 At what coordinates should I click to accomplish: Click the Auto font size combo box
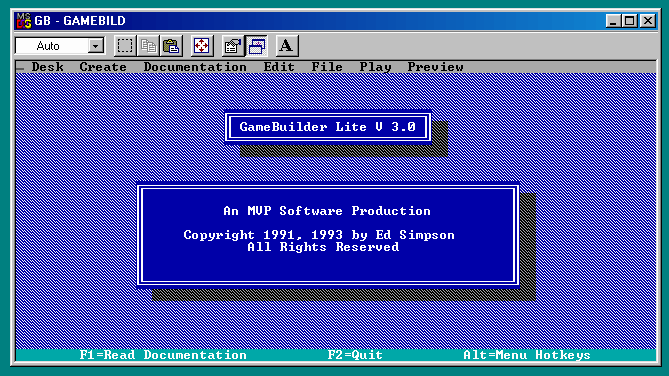[60, 46]
